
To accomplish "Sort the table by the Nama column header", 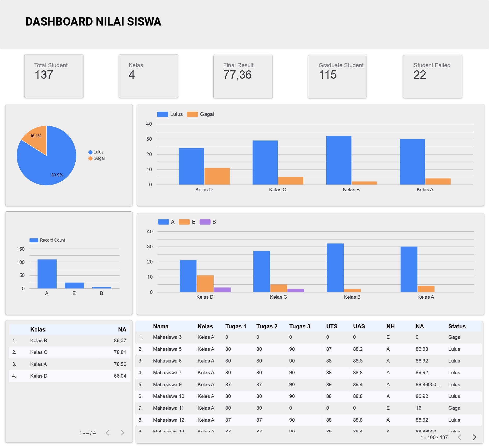I will (161, 326).
